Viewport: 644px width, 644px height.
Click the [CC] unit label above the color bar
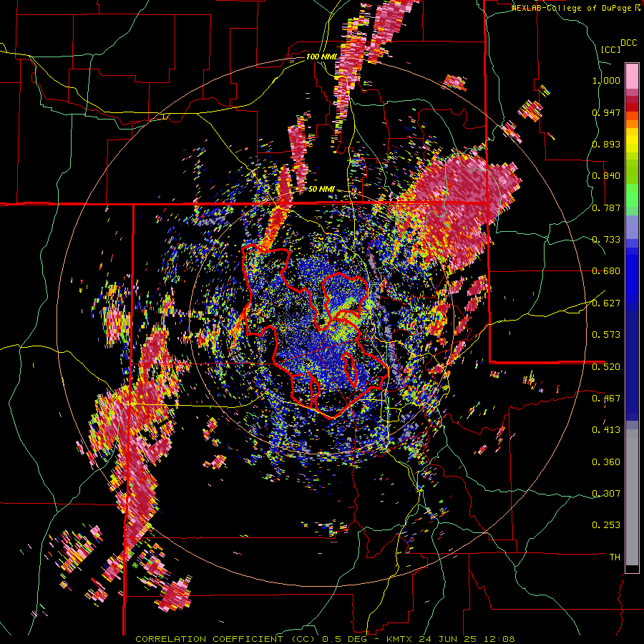click(x=610, y=49)
